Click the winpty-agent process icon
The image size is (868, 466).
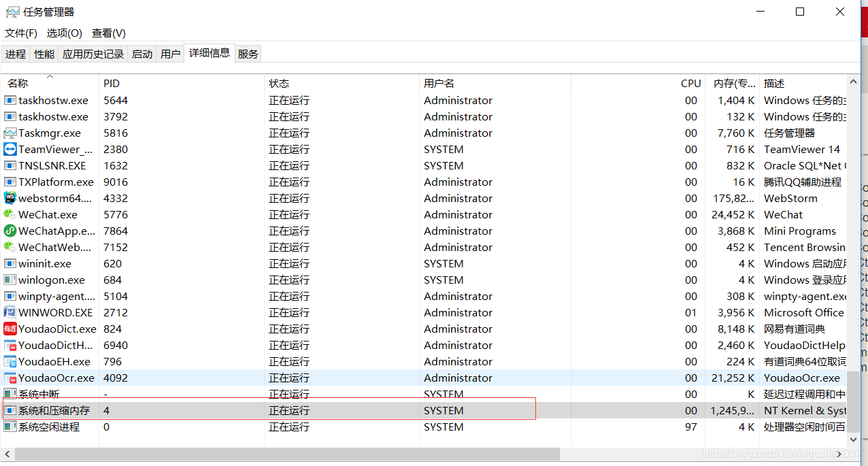pos(10,296)
